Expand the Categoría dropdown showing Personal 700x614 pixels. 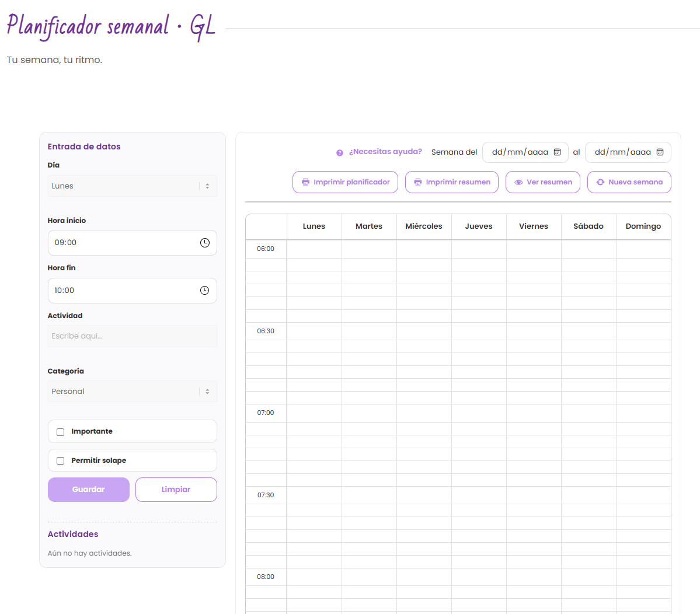[132, 392]
